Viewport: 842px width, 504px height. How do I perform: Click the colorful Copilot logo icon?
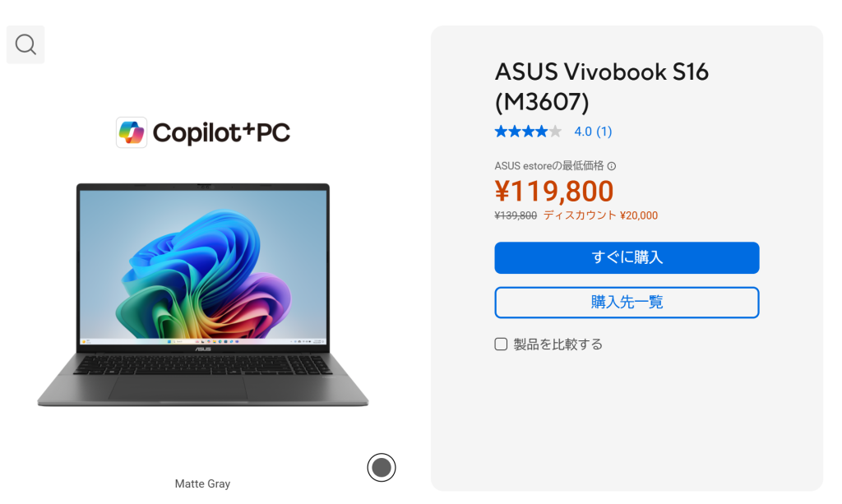click(132, 132)
